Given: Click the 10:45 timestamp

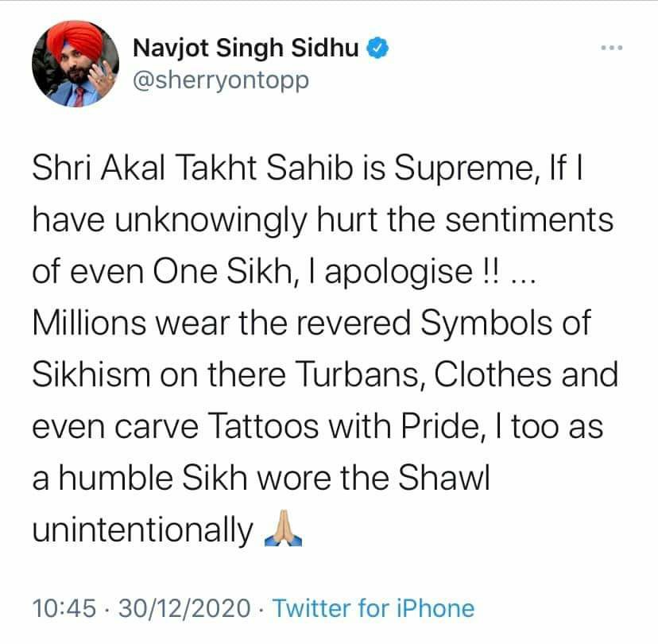Looking at the screenshot, I should (x=64, y=608).
